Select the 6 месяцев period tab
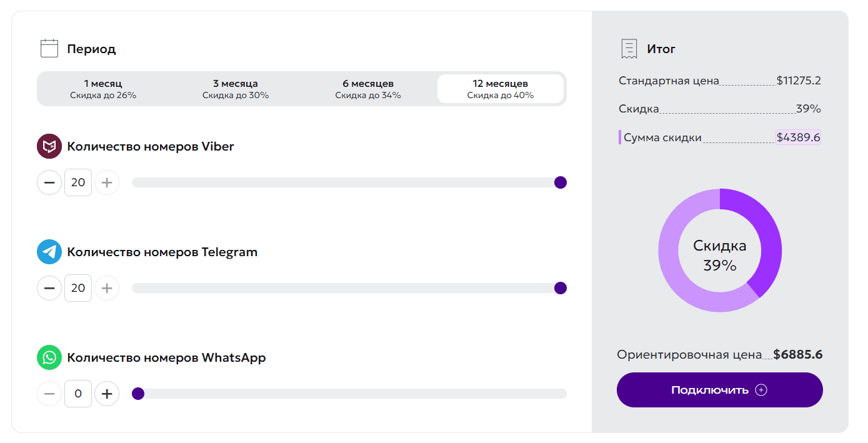This screenshot has height=443, width=868. pos(368,89)
